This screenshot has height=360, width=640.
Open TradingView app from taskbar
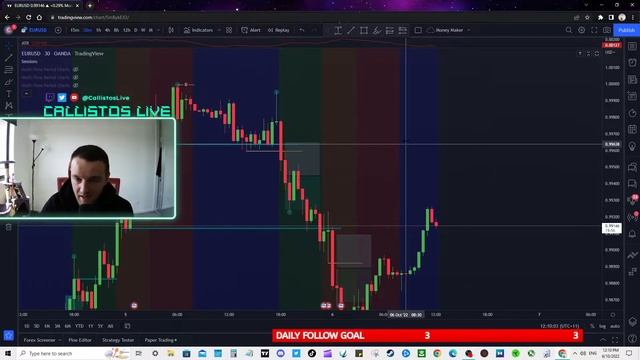(265, 353)
